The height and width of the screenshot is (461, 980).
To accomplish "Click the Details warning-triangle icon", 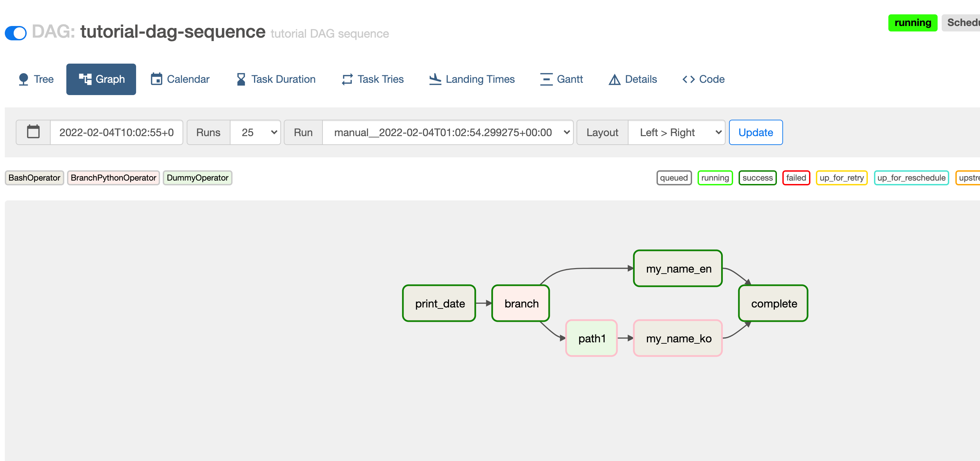I will [614, 79].
